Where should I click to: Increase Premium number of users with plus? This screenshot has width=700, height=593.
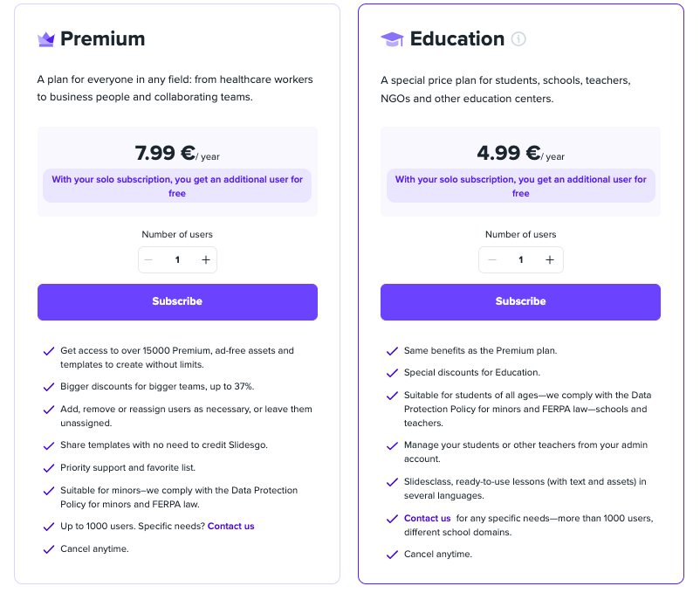pos(206,260)
